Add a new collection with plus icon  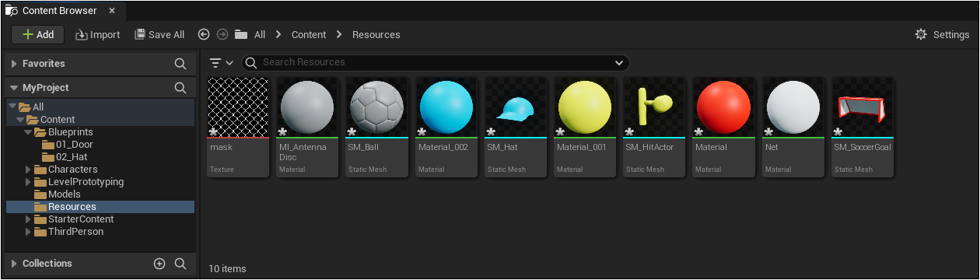pyautogui.click(x=159, y=264)
